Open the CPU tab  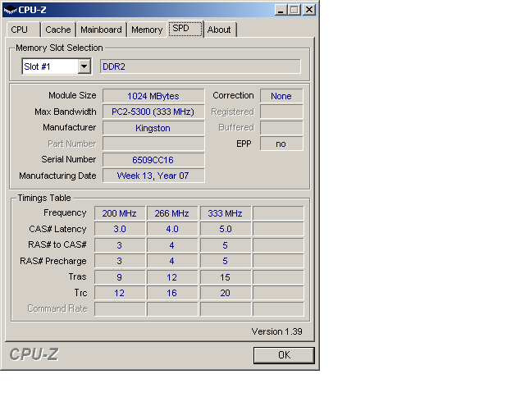click(x=19, y=30)
